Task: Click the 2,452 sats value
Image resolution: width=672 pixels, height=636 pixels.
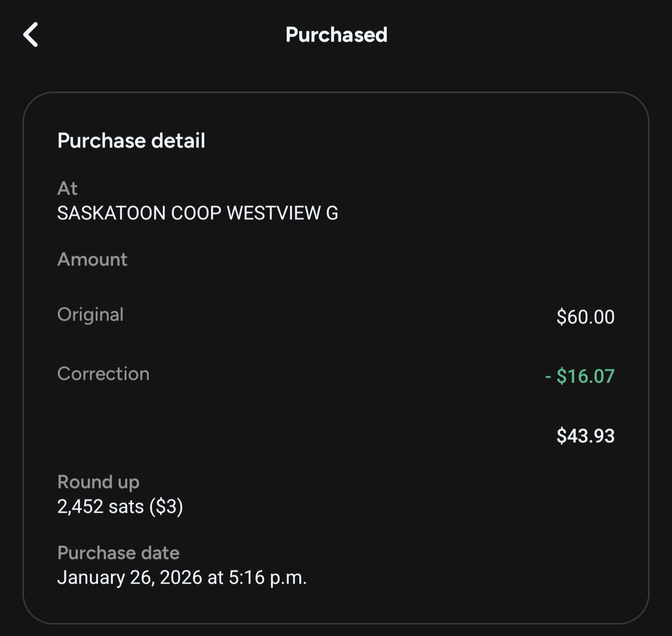Action: click(100, 507)
